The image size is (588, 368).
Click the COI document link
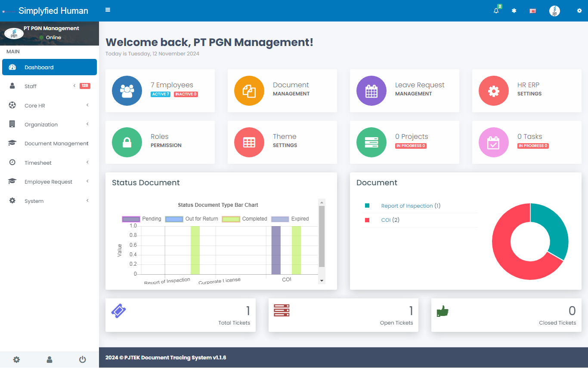pyautogui.click(x=386, y=220)
